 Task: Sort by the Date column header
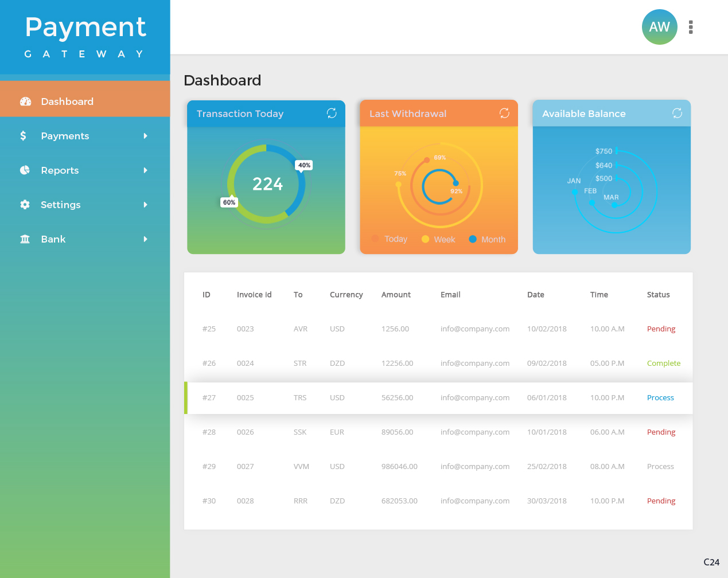coord(536,295)
